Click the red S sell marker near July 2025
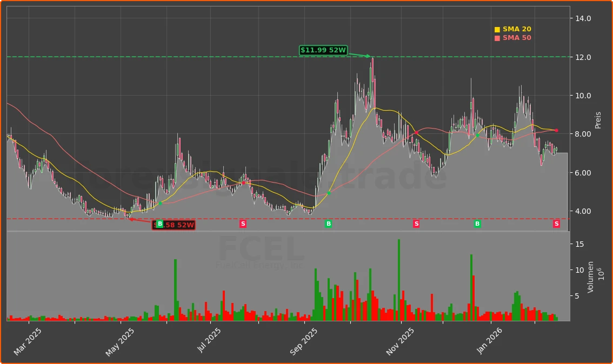The width and height of the screenshot is (613, 364). 243,223
